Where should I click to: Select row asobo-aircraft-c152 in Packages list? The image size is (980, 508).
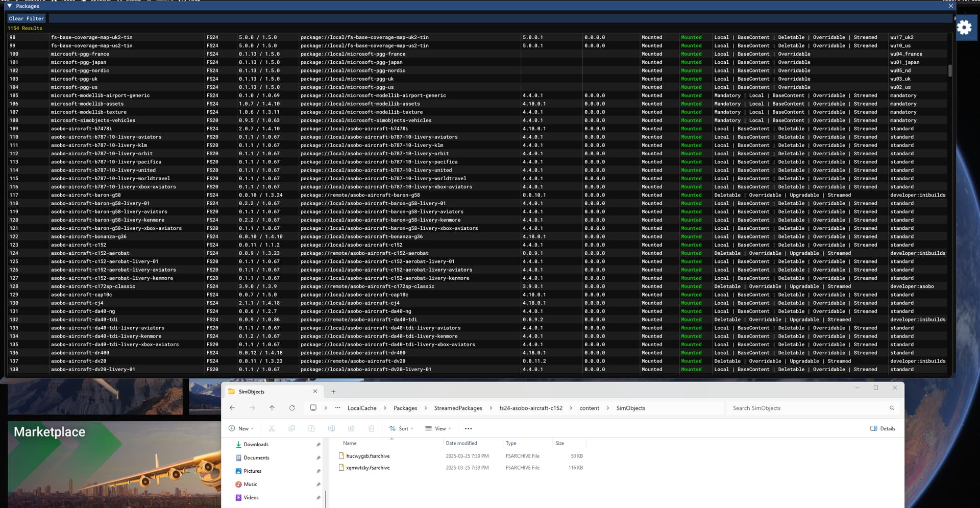478,245
